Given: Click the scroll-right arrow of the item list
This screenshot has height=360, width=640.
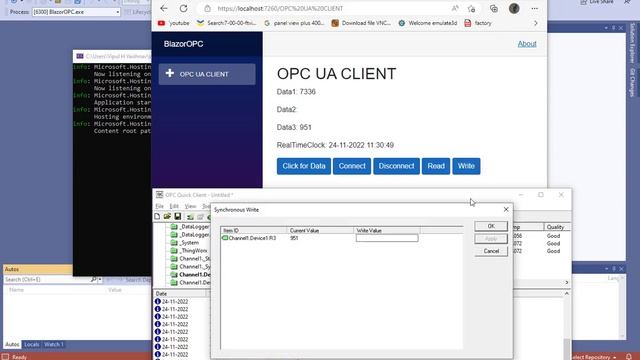Looking at the screenshot, I should click(x=567, y=282).
